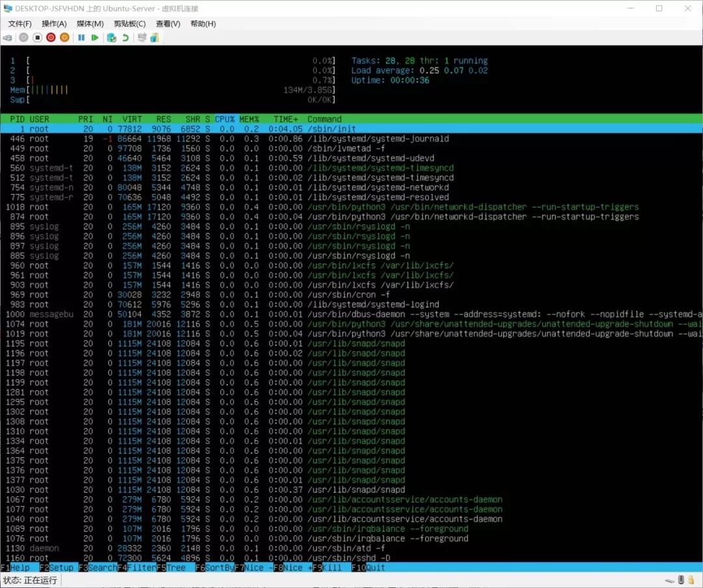
Task: Select the dbus-daemon process row
Action: (x=351, y=315)
